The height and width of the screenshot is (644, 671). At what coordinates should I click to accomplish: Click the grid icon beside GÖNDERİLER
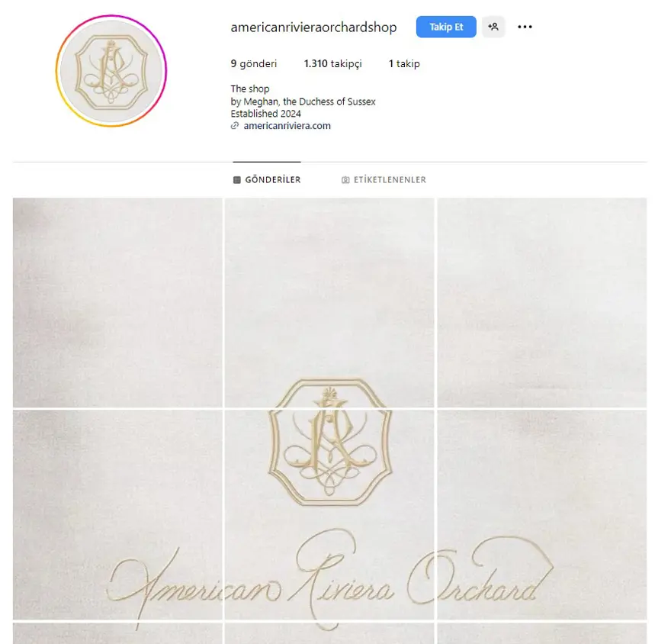click(236, 180)
